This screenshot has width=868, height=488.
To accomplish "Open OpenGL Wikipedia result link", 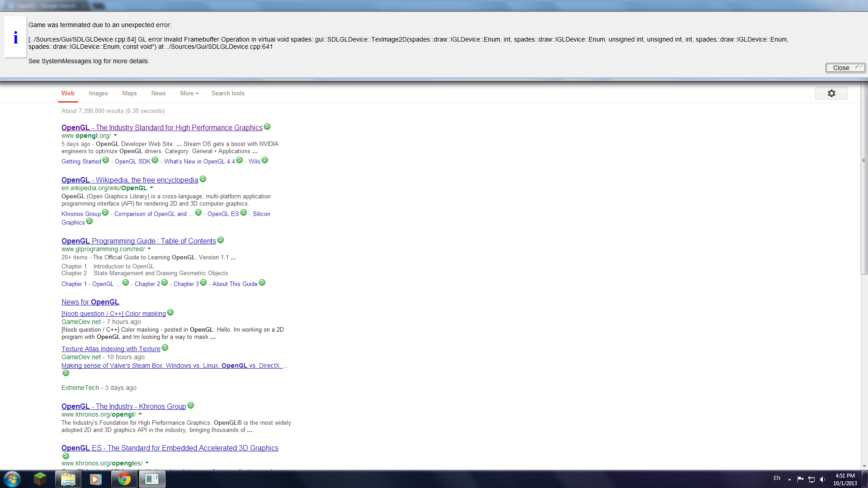I will [x=130, y=180].
